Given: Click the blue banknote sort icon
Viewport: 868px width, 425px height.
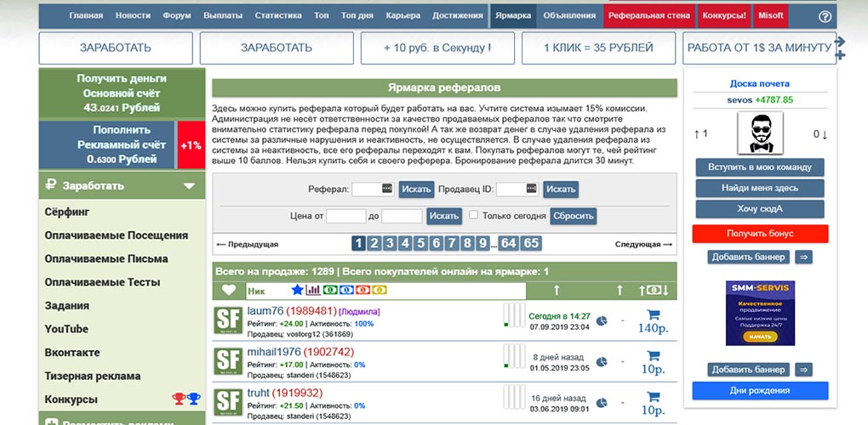Looking at the screenshot, I should [346, 290].
